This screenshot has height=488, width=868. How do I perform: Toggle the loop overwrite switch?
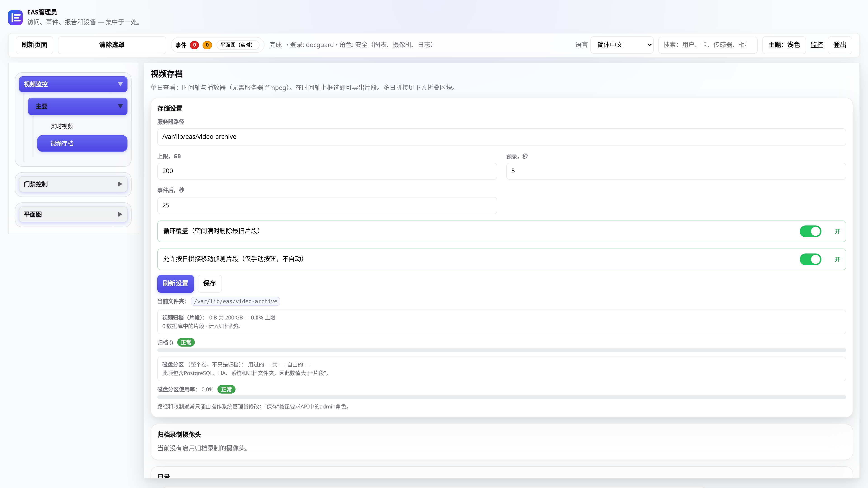click(x=810, y=231)
